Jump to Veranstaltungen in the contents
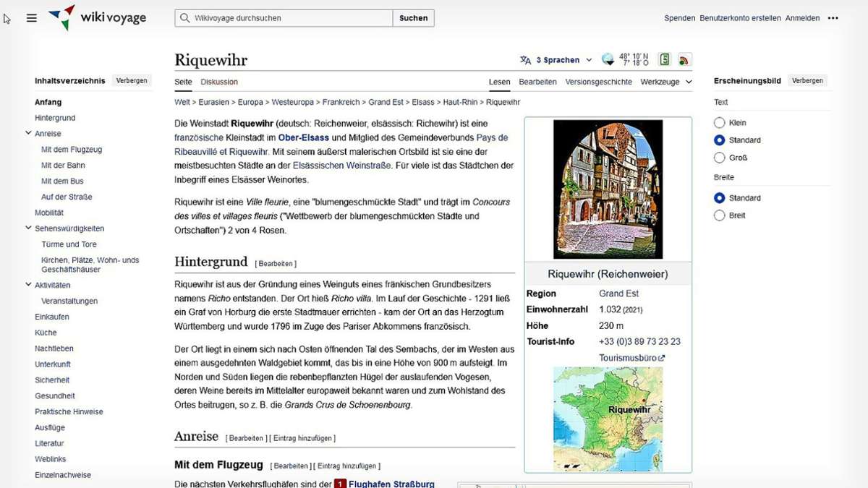The height and width of the screenshot is (488, 868). pos(69,301)
